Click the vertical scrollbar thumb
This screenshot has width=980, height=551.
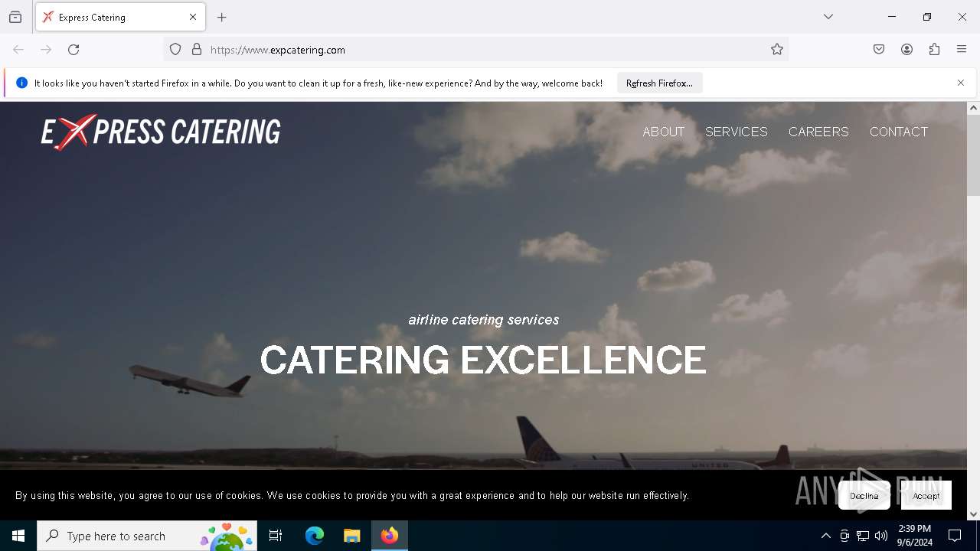973,155
